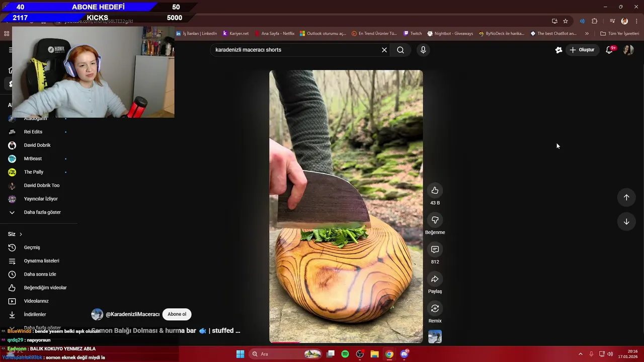Open the media control icon in Chrome toolbar
This screenshot has width=644, height=362.
(x=612, y=21)
